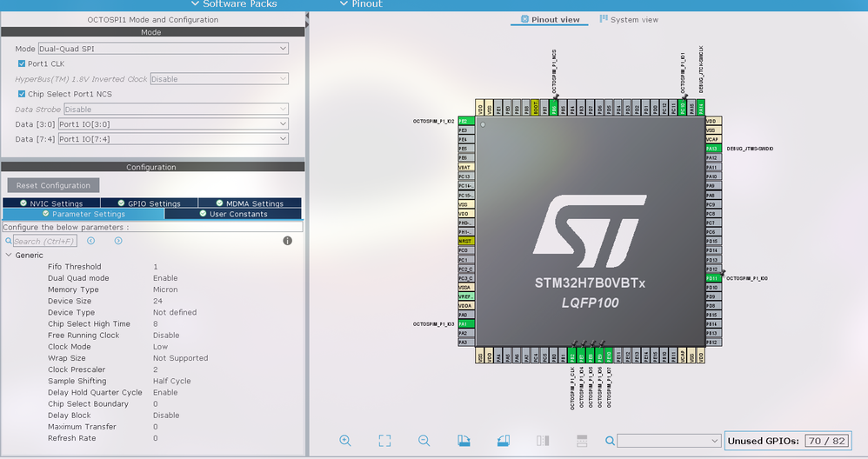
Task: Click the parameter Search (Ctrl+F) field
Action: (x=45, y=241)
